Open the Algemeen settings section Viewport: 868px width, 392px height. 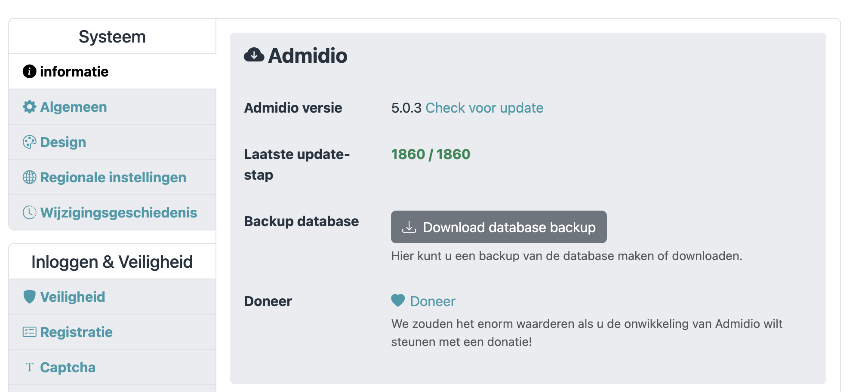pos(73,107)
